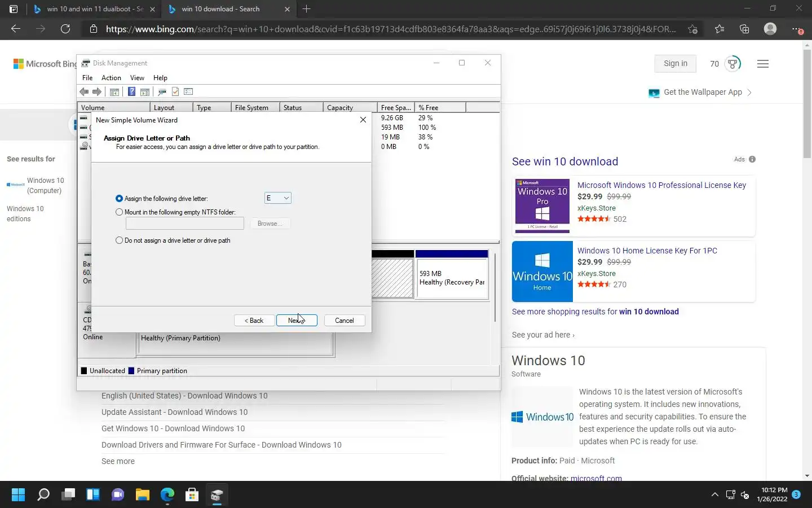Image resolution: width=812 pixels, height=508 pixels.
Task: Expand Get the Wallpaper App chevron
Action: 749,93
